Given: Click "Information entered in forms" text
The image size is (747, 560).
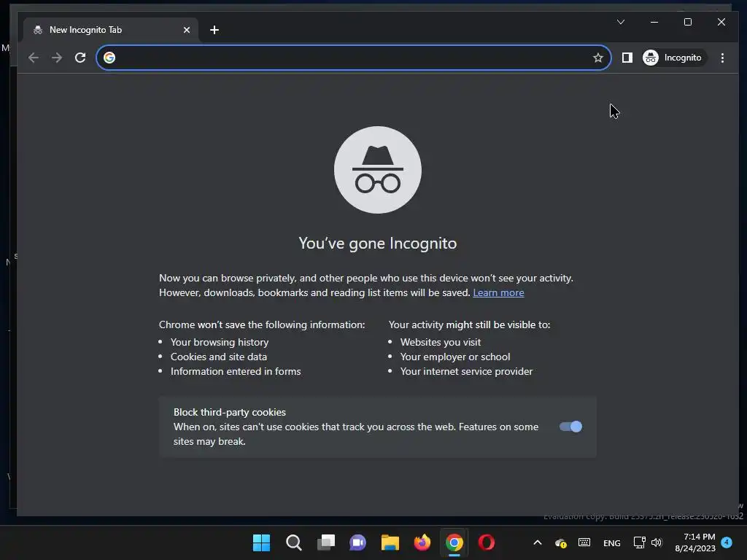Looking at the screenshot, I should pos(236,371).
